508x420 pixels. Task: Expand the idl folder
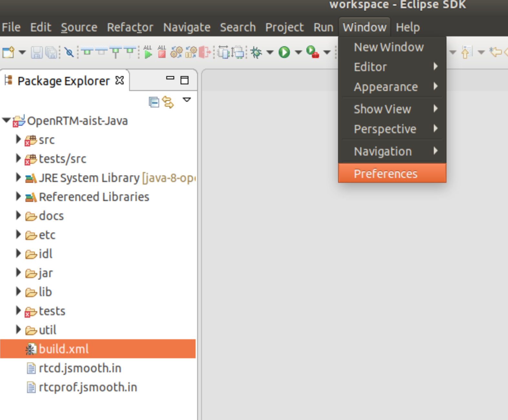pyautogui.click(x=18, y=253)
